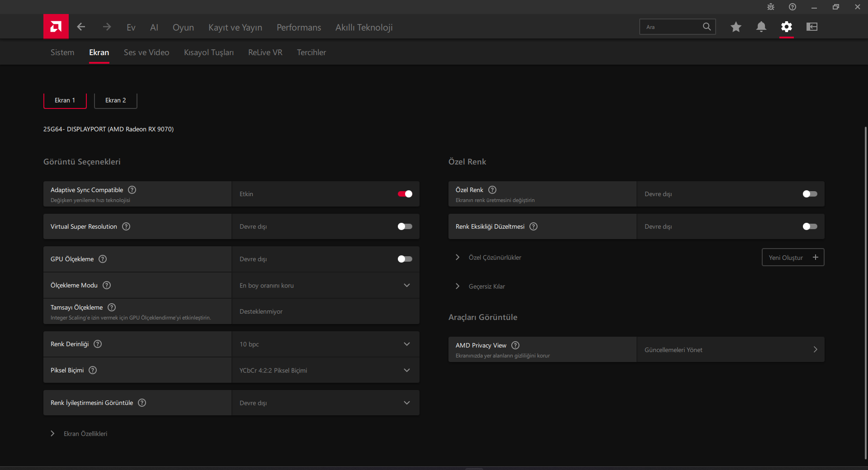Image resolution: width=868 pixels, height=470 pixels.
Task: Enable Virtual Super Resolution toggle
Action: tap(405, 226)
